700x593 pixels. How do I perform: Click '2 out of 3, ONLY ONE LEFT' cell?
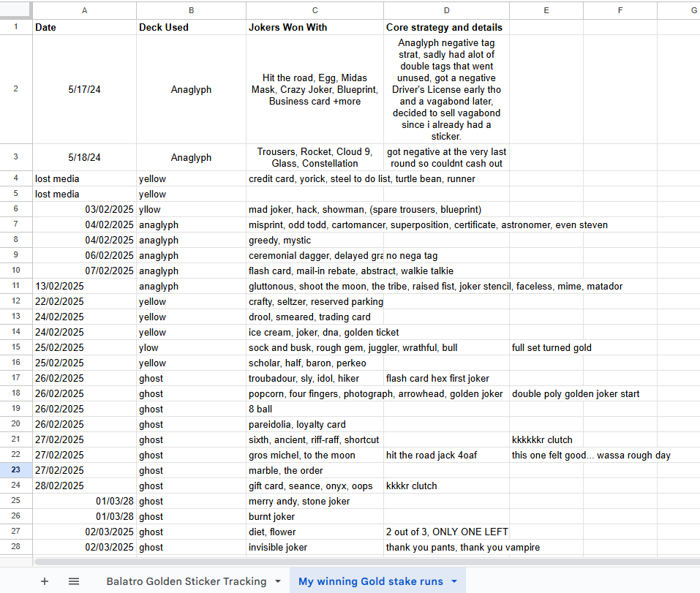click(x=446, y=532)
